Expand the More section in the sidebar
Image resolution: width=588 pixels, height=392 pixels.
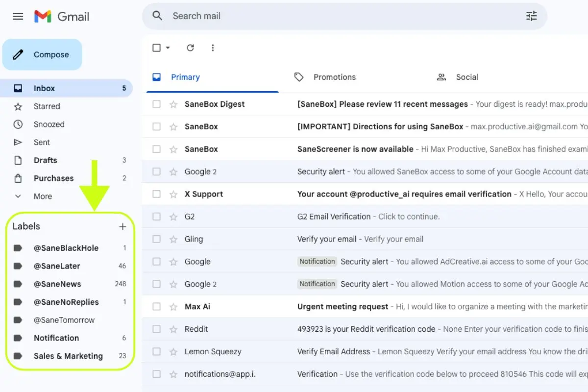[x=43, y=196]
